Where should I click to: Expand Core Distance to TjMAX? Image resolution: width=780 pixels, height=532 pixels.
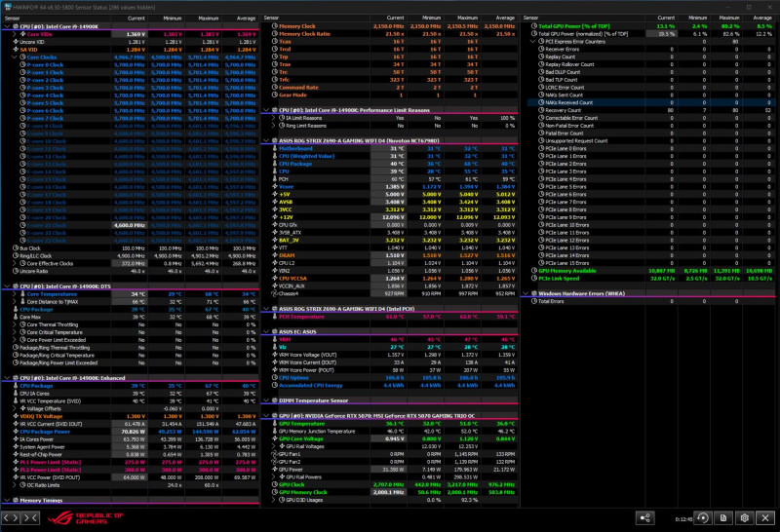coord(15,302)
